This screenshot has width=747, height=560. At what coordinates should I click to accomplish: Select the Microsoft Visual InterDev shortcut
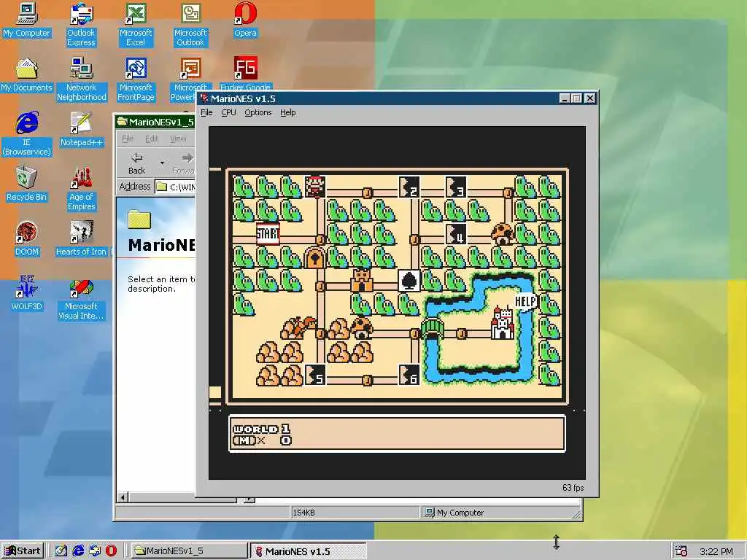(x=82, y=298)
